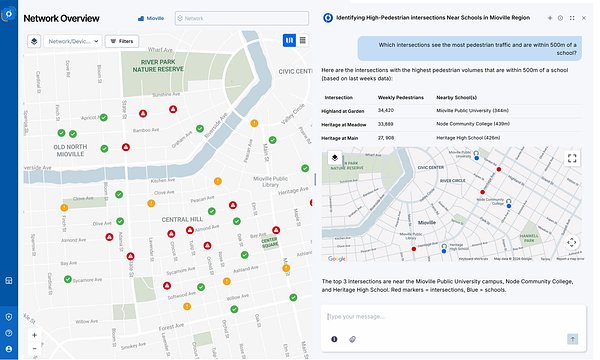
Task: Click the attachment paperclip icon
Action: (x=352, y=339)
